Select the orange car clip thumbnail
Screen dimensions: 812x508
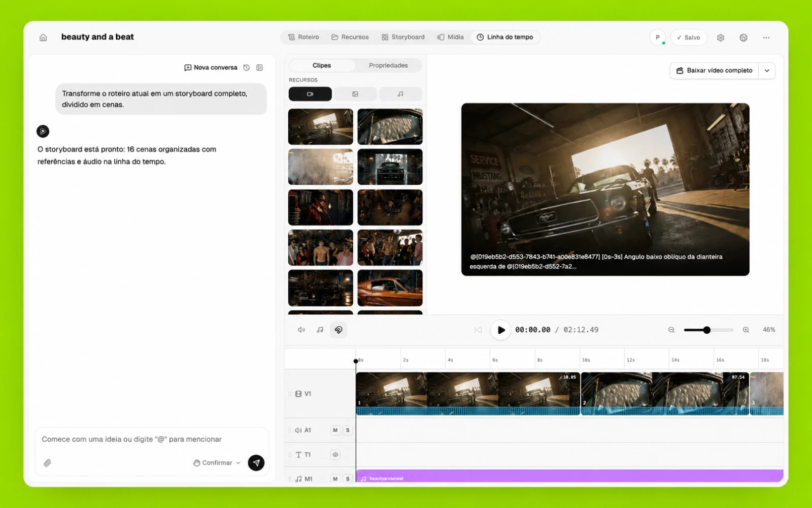390,288
